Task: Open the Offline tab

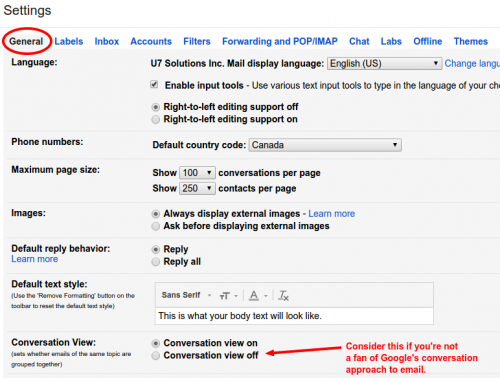Action: [x=428, y=41]
